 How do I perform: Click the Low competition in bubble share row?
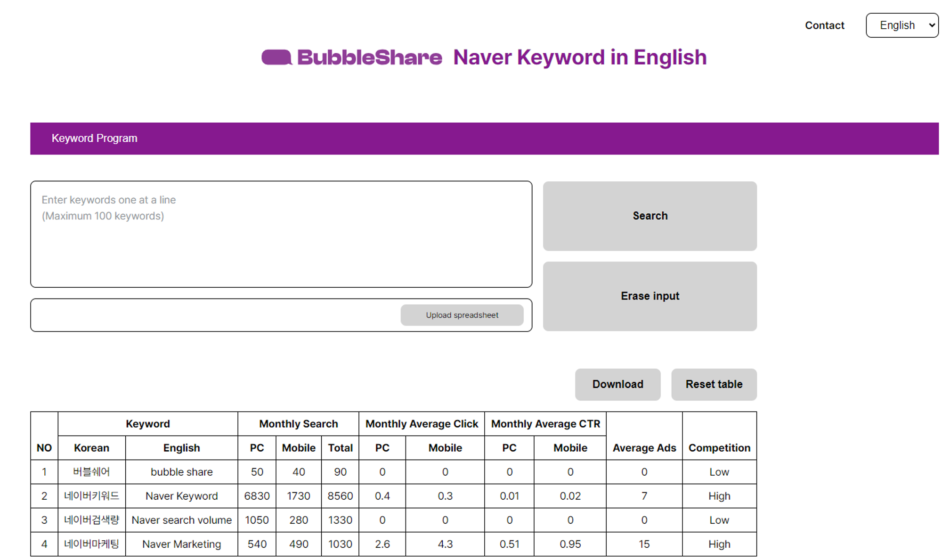(x=719, y=472)
